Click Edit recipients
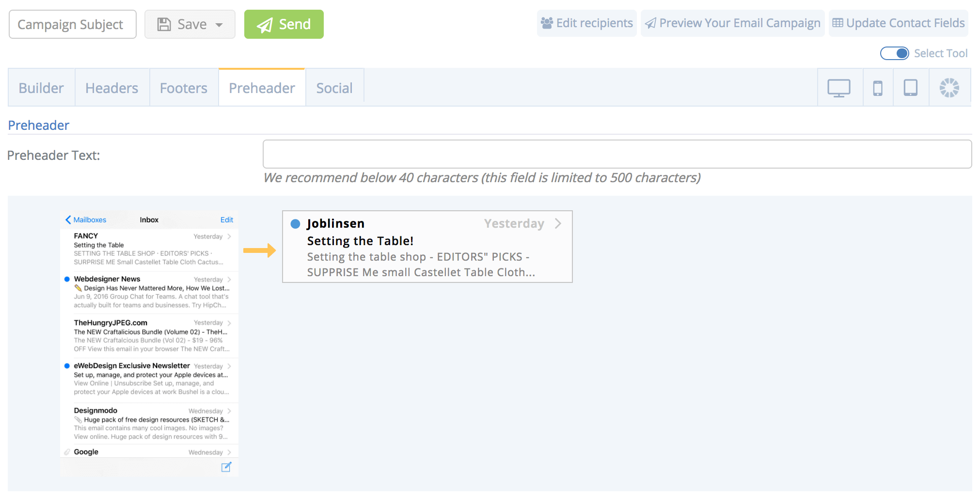Image resolution: width=980 pixels, height=499 pixels. (586, 23)
